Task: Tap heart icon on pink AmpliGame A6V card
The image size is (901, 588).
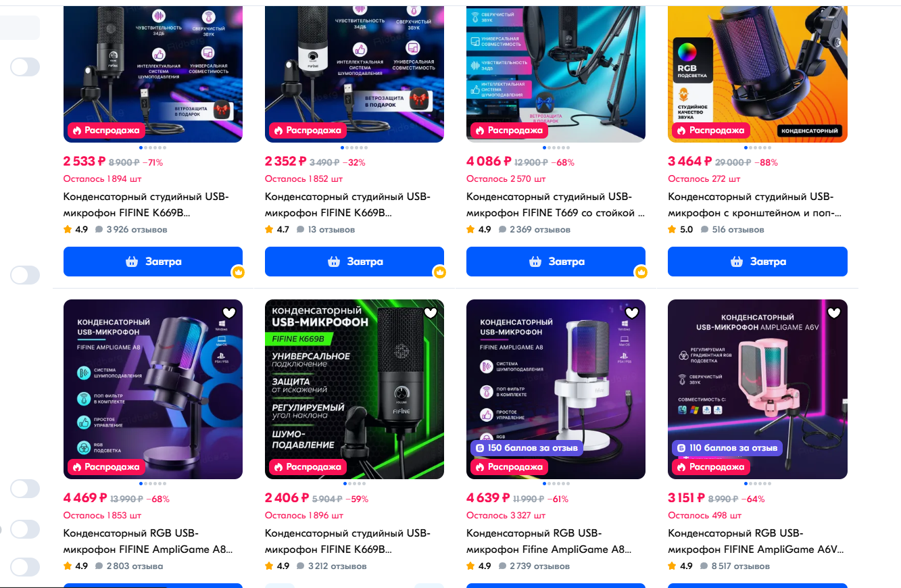Action: pyautogui.click(x=834, y=313)
